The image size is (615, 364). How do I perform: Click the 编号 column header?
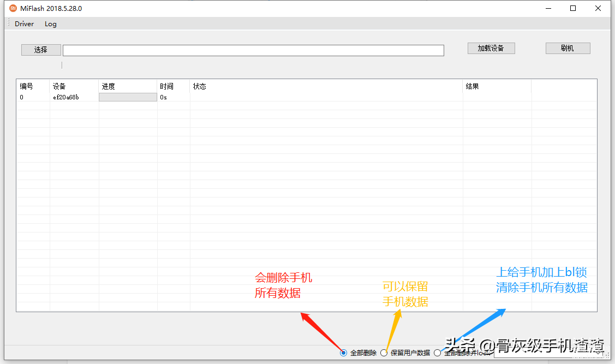coord(33,86)
